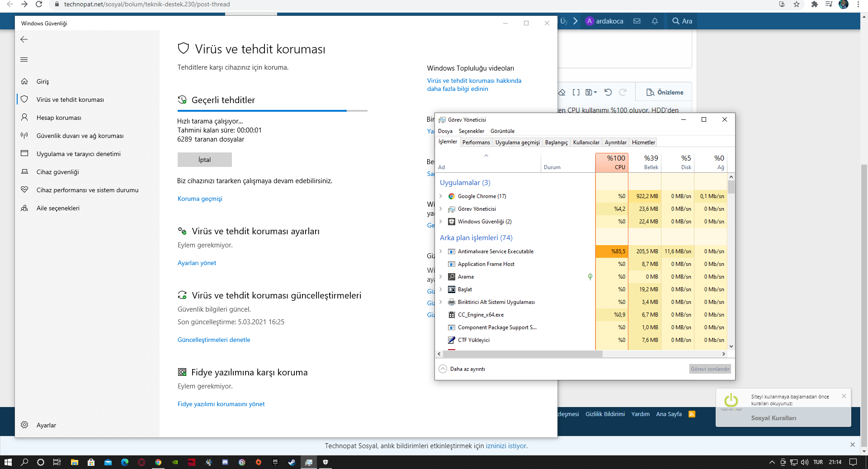This screenshot has height=469, width=868.
Task: Click Ayarları yönet link
Action: (197, 263)
